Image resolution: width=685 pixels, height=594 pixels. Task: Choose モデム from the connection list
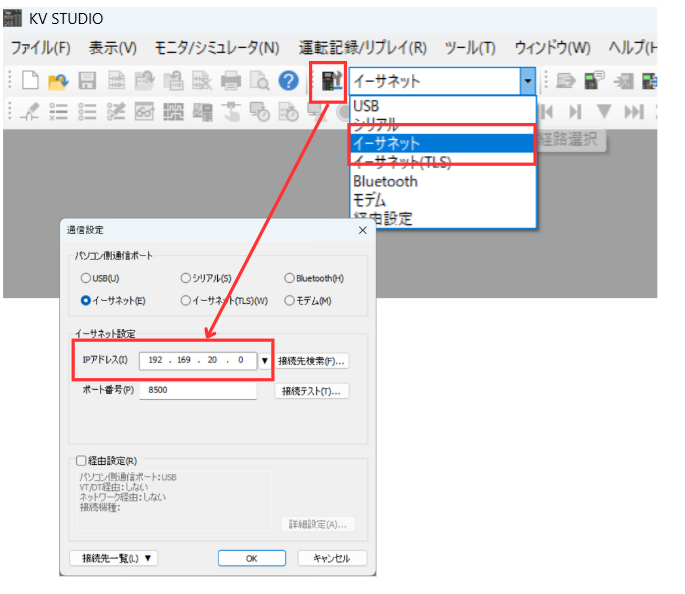click(443, 200)
